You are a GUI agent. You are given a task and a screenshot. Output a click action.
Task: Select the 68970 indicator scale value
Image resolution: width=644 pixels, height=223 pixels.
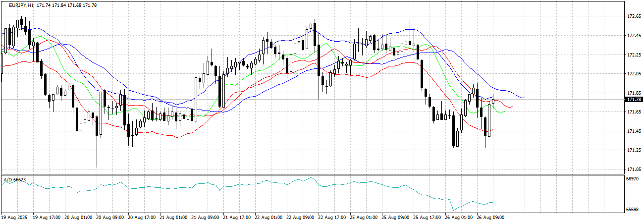pyautogui.click(x=632, y=178)
